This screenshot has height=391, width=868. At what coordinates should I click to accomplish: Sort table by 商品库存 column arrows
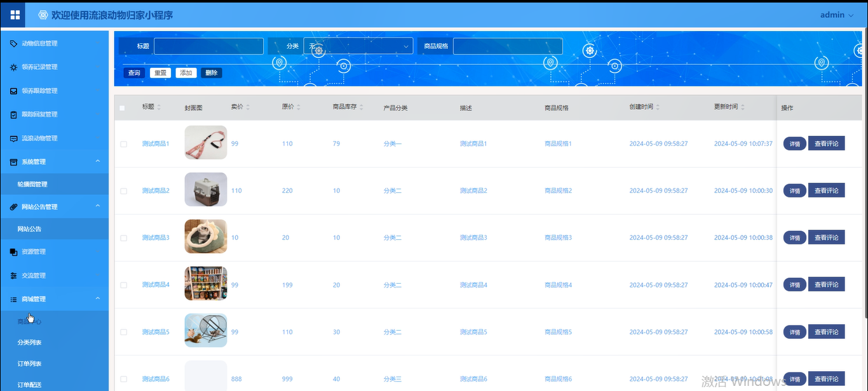[362, 107]
